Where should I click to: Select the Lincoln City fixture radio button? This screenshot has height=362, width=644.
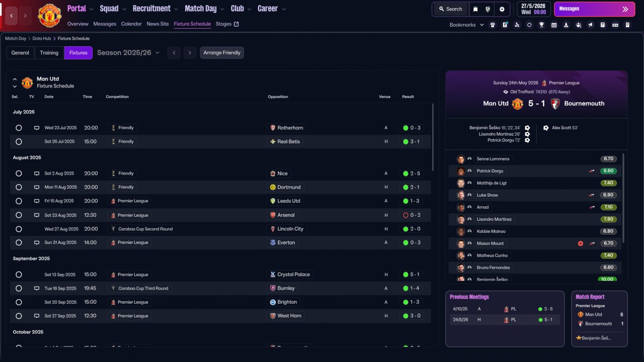(19, 229)
